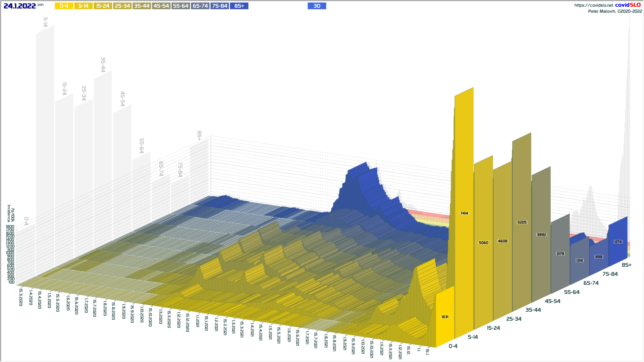Toggle the 75-84 age group legend
Viewport: 644px width, 362px height.
(219, 6)
